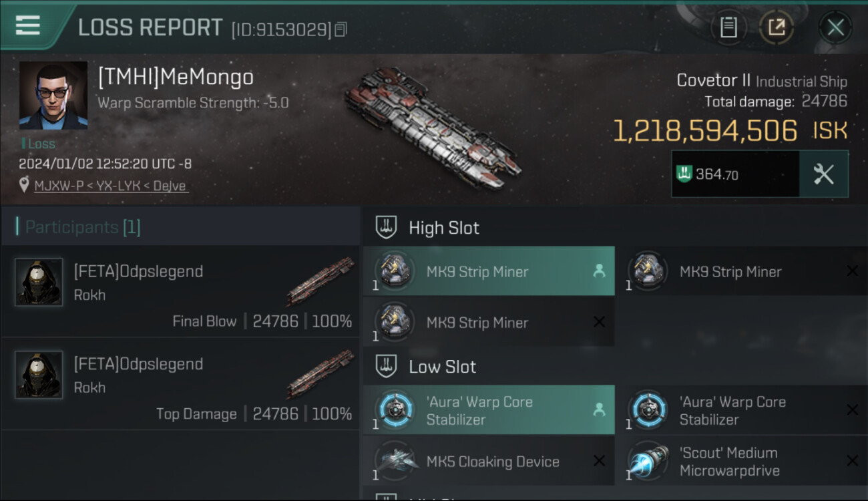Open Top Damage Odpslegend participant entry
The width and height of the screenshot is (868, 501).
coord(180,384)
